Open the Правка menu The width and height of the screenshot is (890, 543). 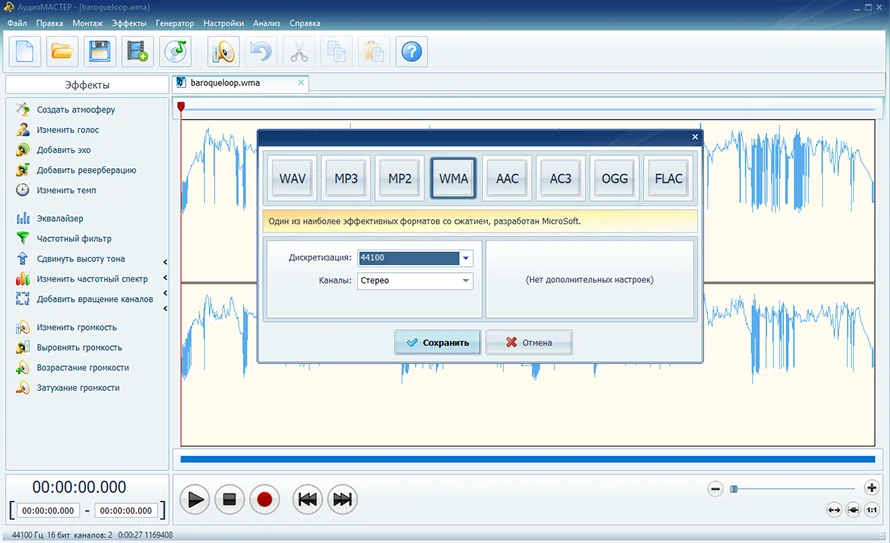pos(49,23)
